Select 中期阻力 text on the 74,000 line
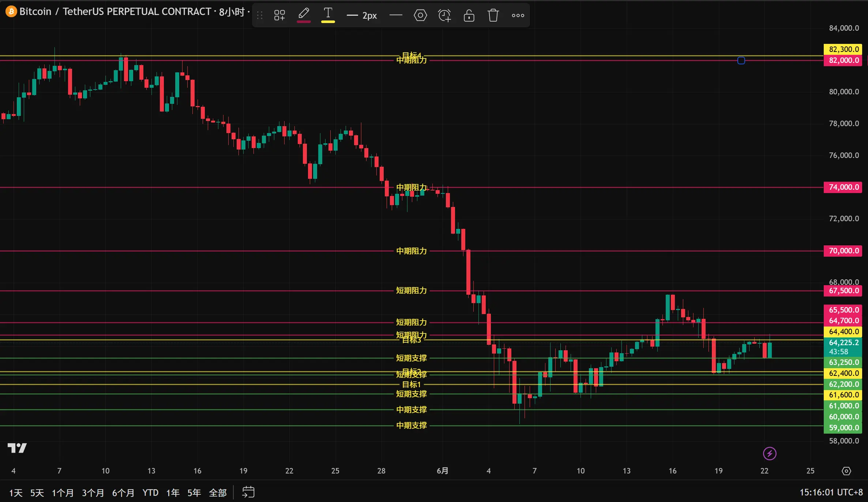The width and height of the screenshot is (868, 502). tap(412, 188)
